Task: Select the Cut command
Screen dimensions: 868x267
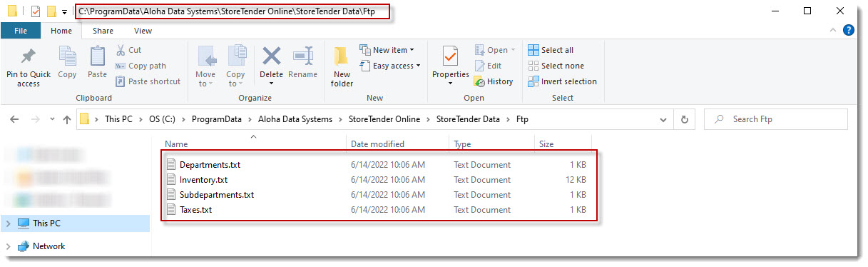Action: 128,50
